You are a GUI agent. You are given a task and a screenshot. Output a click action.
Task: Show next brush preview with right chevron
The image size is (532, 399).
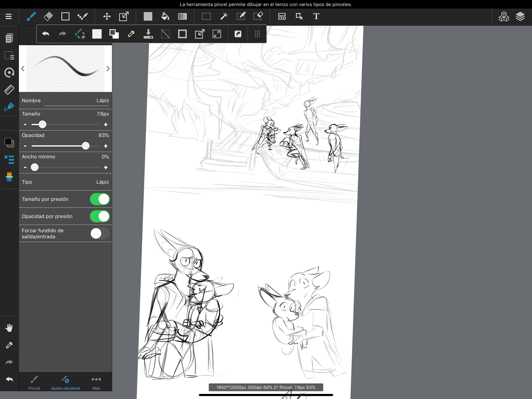[108, 69]
